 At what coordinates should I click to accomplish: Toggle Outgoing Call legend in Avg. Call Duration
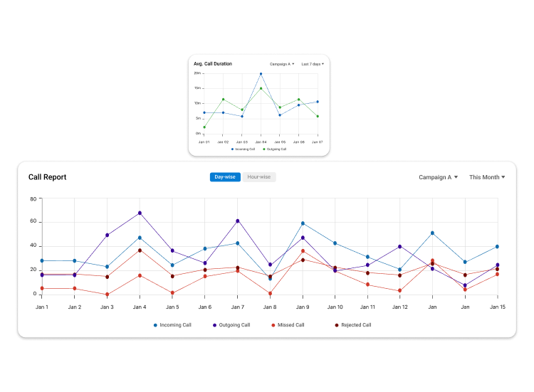275,149
